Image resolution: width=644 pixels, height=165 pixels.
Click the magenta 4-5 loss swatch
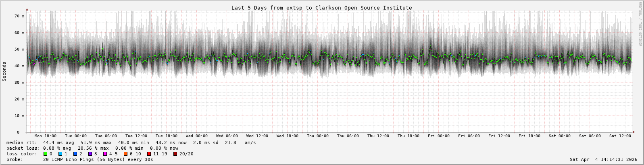(105, 154)
